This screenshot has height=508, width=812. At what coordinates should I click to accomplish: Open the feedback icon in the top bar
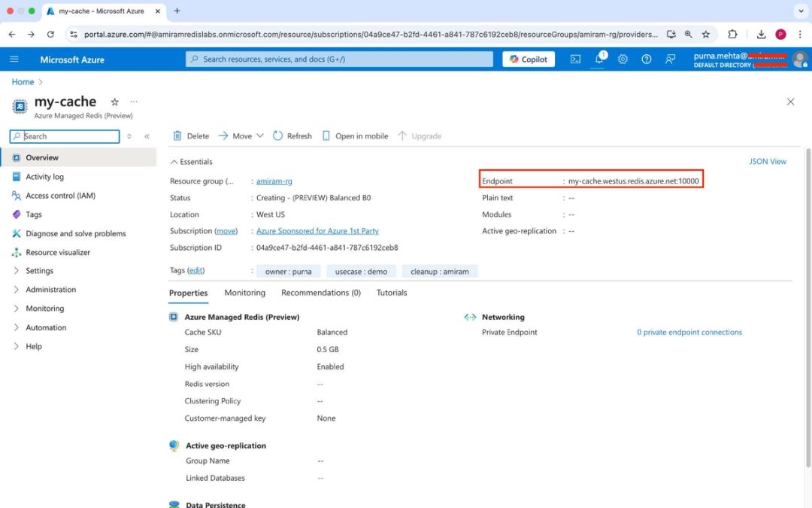click(670, 59)
